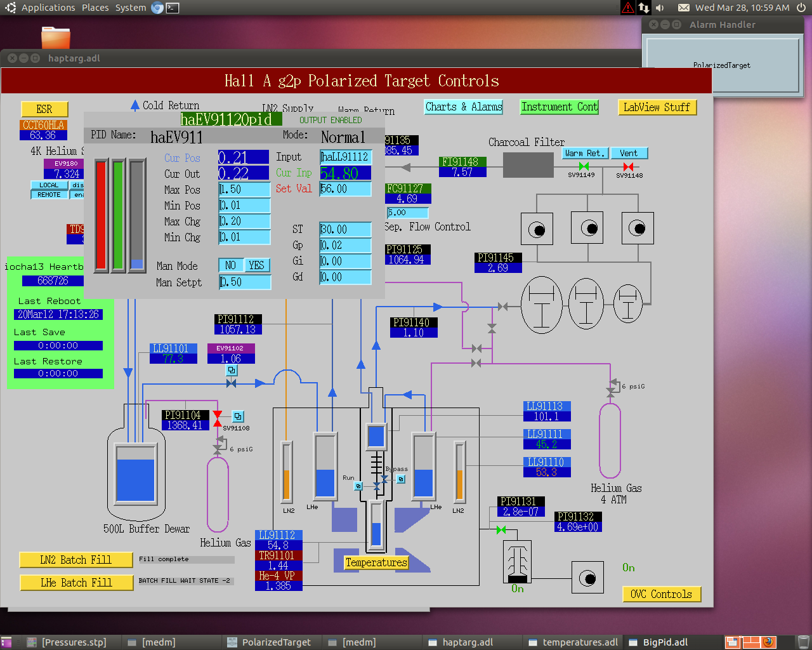Click the Input haLL91112 field
This screenshot has height=650, width=812.
click(x=346, y=157)
